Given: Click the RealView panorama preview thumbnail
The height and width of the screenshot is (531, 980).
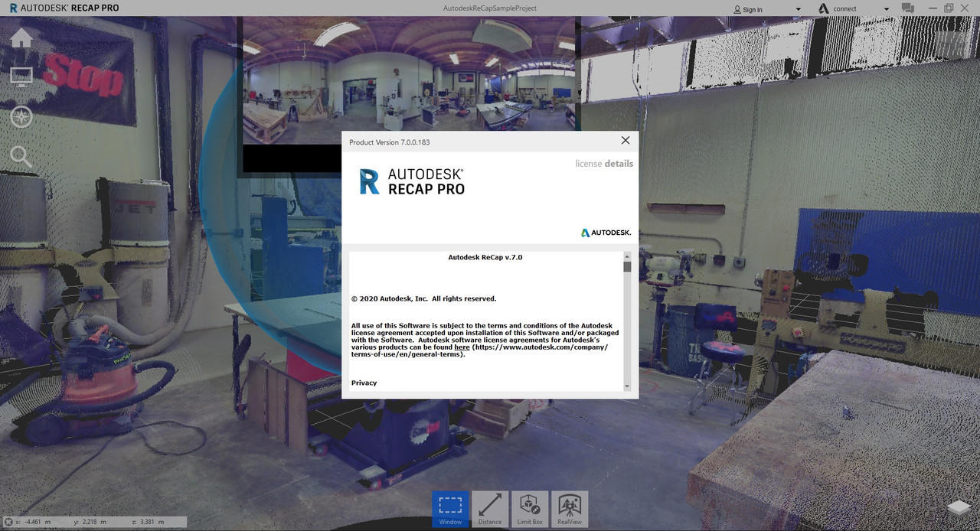Looking at the screenshot, I should coord(409,80).
